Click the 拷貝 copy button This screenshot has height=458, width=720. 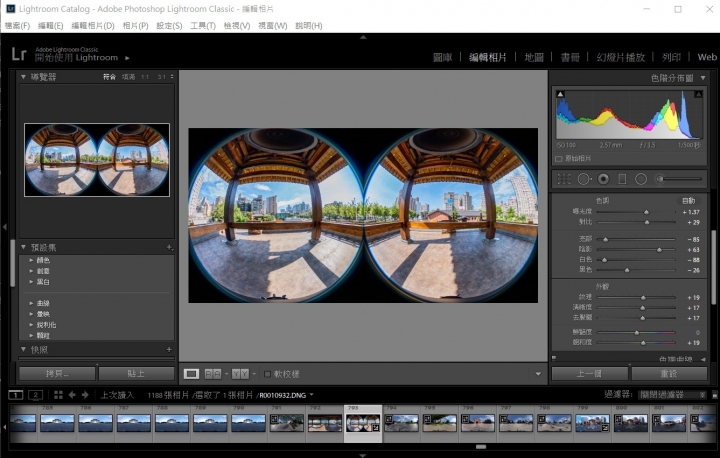(56, 373)
